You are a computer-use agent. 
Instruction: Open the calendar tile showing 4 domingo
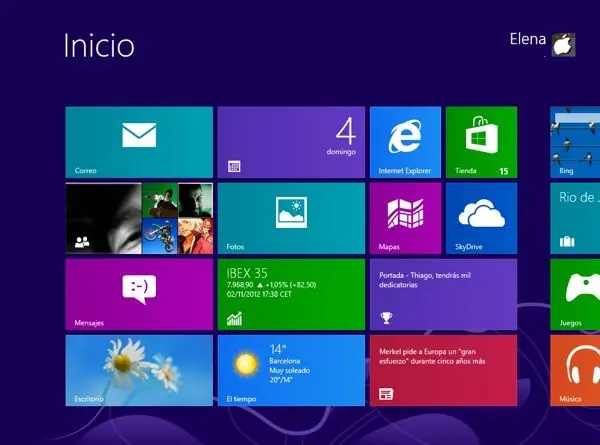[x=291, y=142]
